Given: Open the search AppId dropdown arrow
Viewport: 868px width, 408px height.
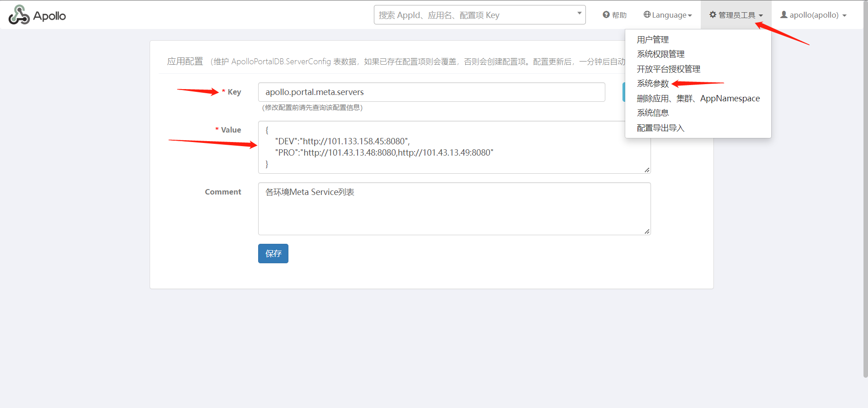Looking at the screenshot, I should [579, 14].
